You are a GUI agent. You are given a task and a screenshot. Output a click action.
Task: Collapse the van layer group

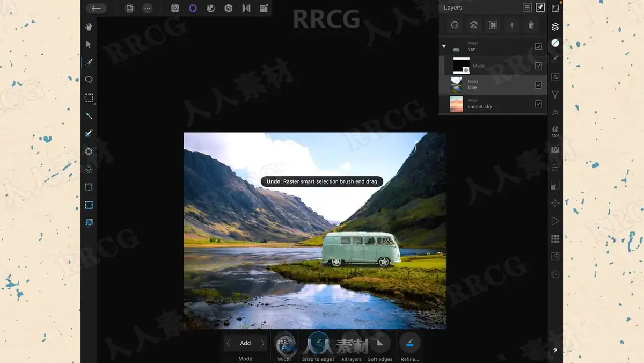pyautogui.click(x=444, y=47)
